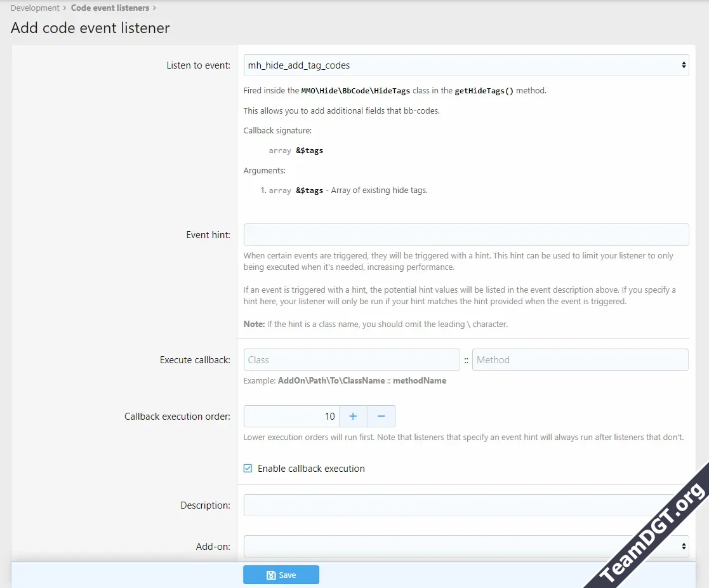Viewport: 709px width, 588px height.
Task: Decrease callback execution order with minus button
Action: point(381,417)
